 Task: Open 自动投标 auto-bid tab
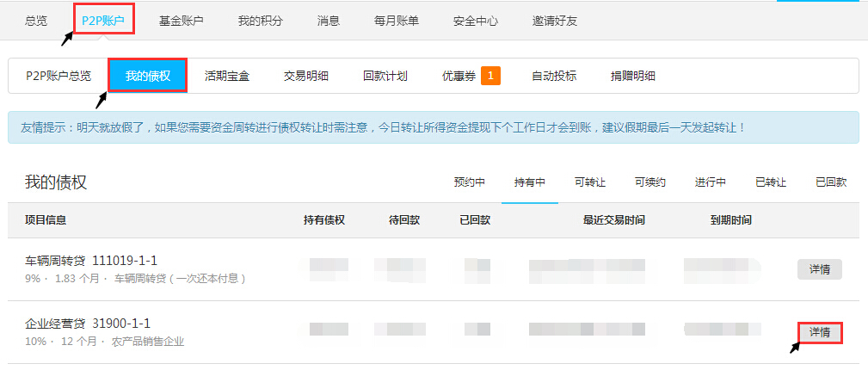553,76
